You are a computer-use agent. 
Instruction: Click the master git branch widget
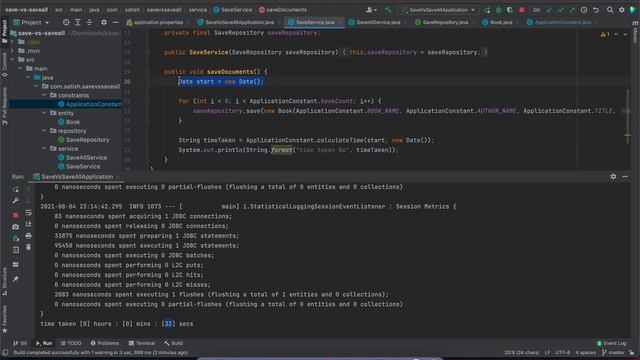pyautogui.click(x=613, y=353)
